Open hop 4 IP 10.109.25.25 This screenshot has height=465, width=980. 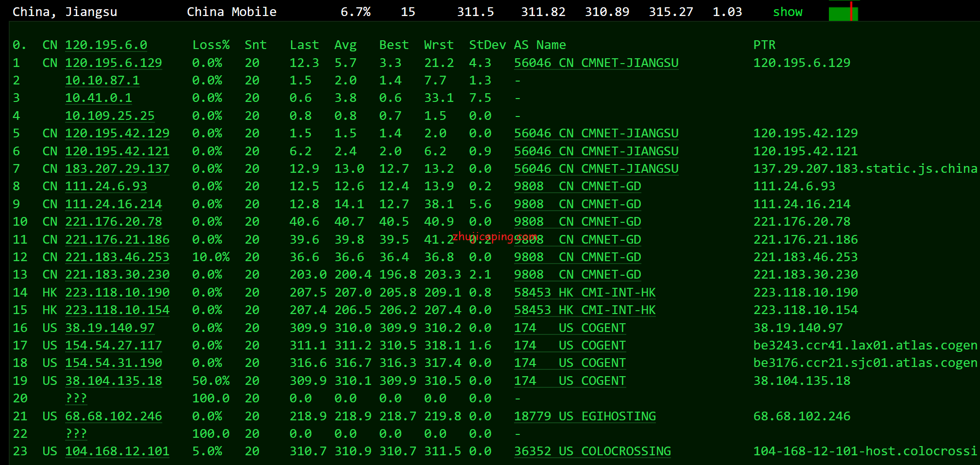pyautogui.click(x=110, y=116)
